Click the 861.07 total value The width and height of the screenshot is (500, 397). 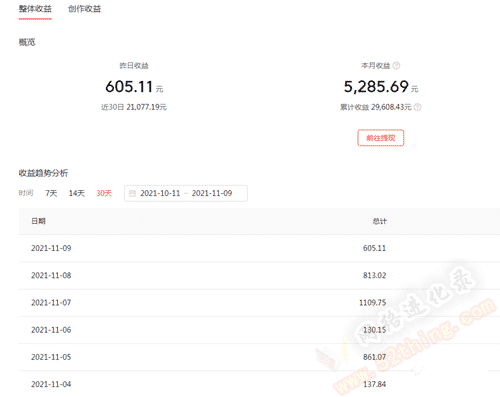374,357
